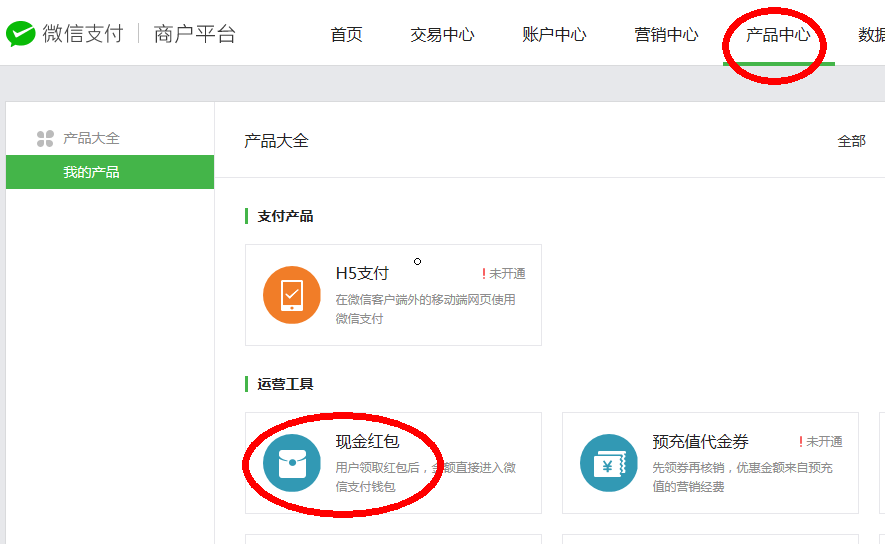Open the 现金红包 product title
The width and height of the screenshot is (885, 544).
click(x=367, y=441)
